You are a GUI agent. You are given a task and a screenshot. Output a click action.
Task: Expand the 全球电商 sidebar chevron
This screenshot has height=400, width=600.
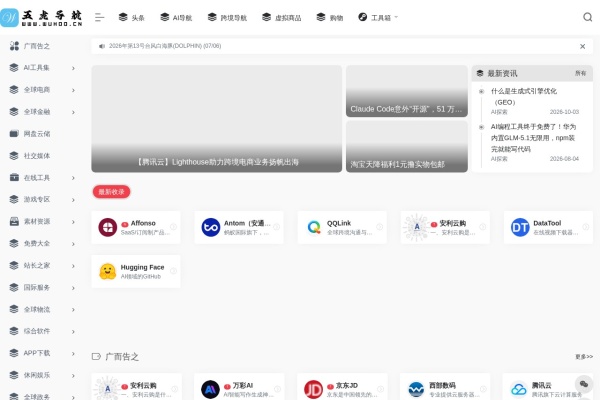(x=73, y=90)
